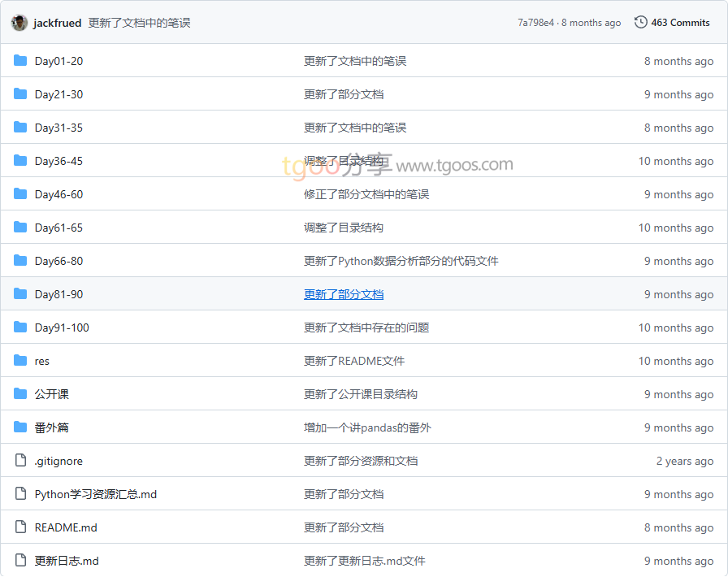Open the 番外篇 folder
Screen dimensions: 728x577
pos(51,427)
